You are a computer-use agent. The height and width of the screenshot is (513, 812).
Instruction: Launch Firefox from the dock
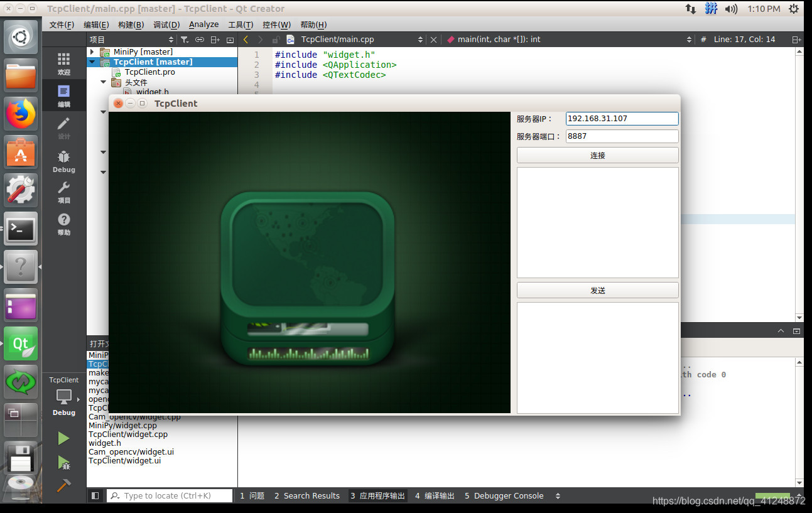(x=21, y=114)
